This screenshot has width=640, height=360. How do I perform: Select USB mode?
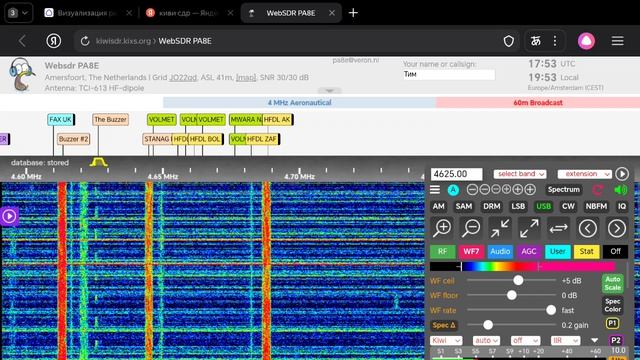click(543, 207)
